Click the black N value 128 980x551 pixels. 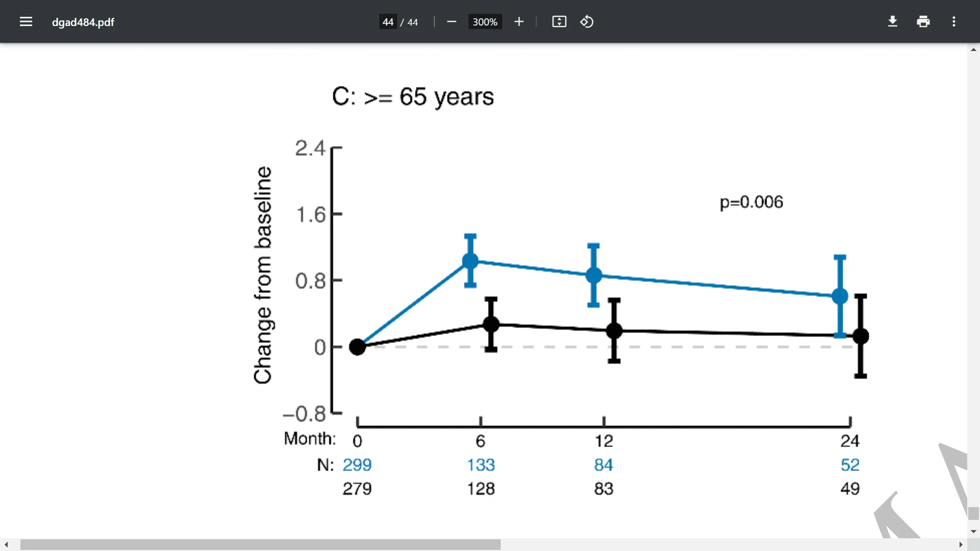481,489
